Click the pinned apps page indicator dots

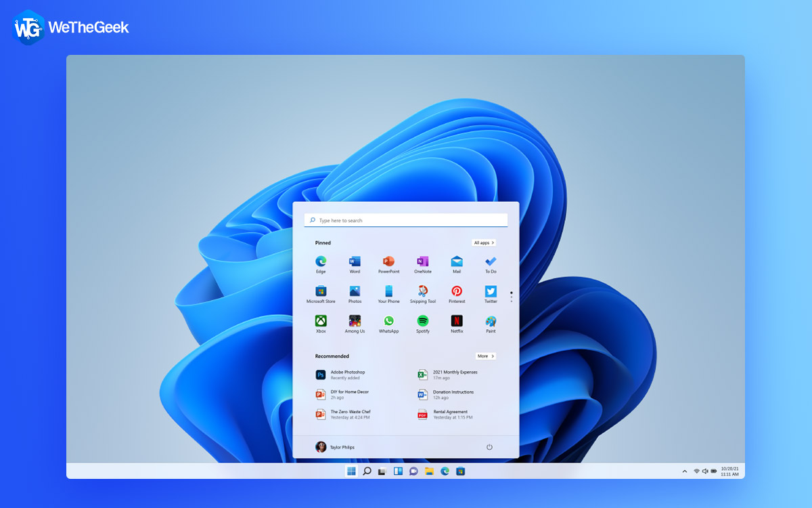(512, 297)
